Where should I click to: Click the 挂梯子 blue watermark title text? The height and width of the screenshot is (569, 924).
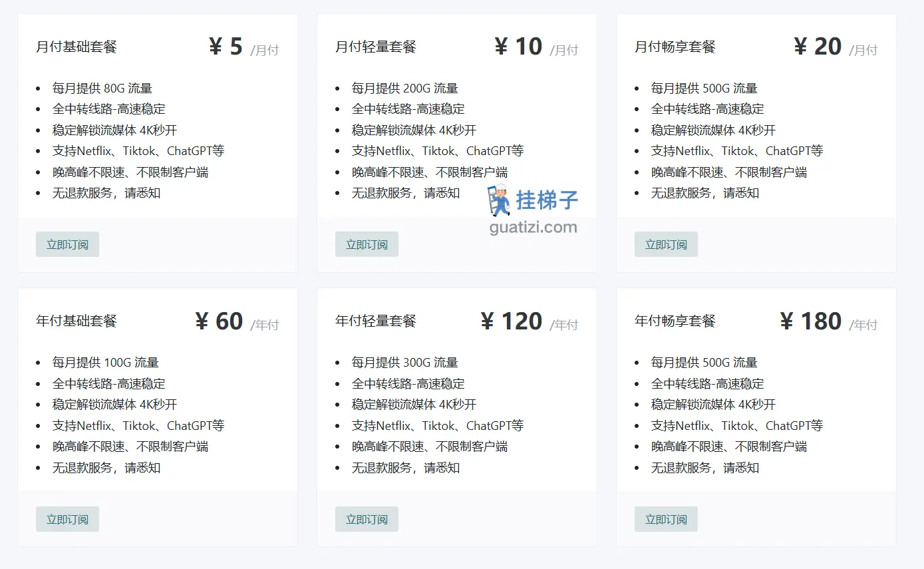click(547, 200)
